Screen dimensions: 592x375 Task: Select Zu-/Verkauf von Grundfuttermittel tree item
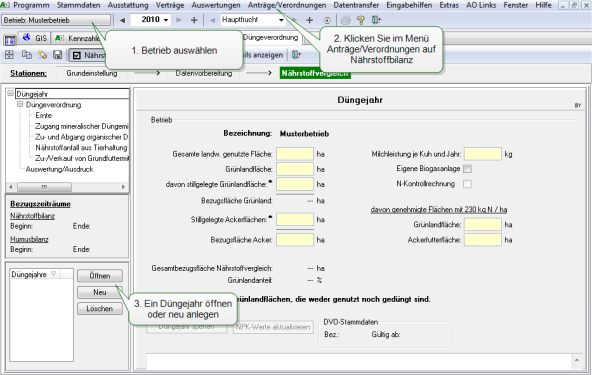tap(82, 158)
